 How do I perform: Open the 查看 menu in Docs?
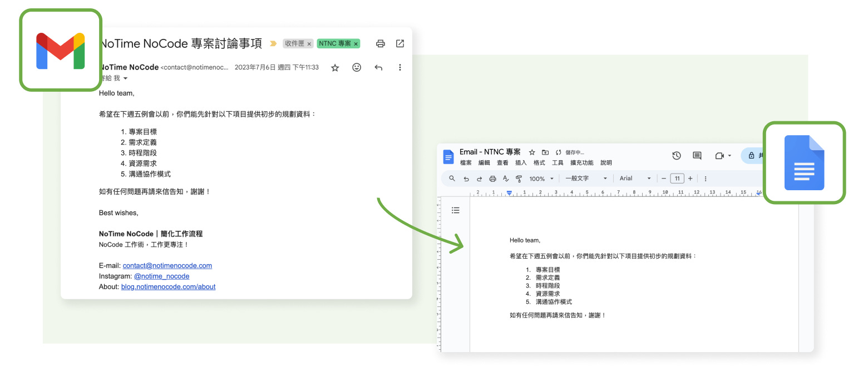pyautogui.click(x=502, y=163)
